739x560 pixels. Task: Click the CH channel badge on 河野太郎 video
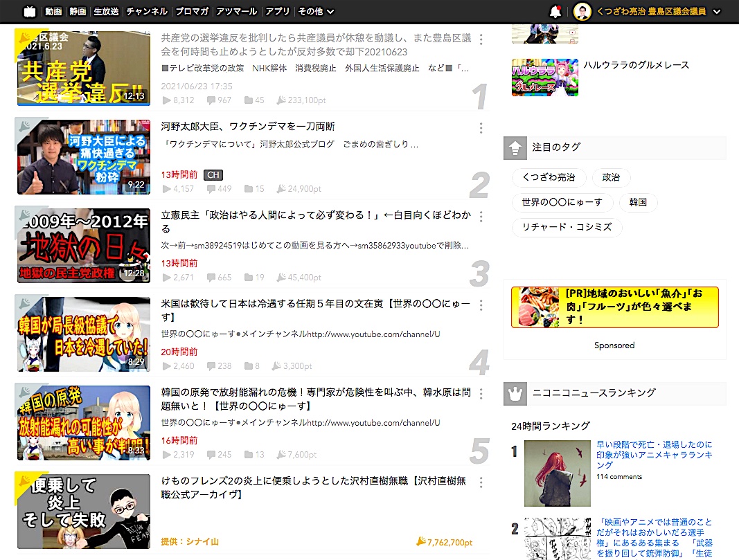click(213, 174)
